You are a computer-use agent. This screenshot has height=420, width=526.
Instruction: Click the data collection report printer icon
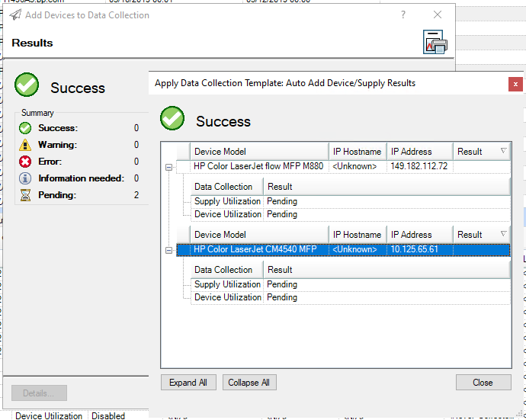tap(435, 42)
